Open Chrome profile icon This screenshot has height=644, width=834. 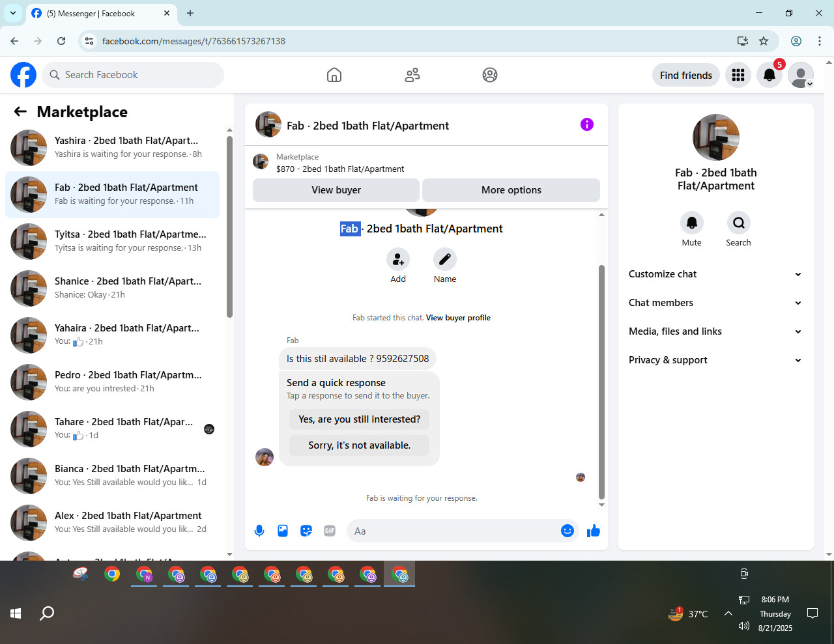click(x=796, y=41)
